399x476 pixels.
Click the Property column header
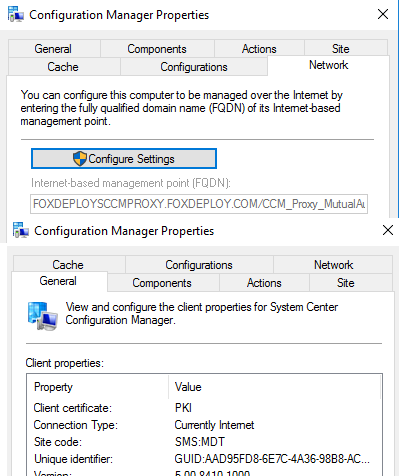[x=98, y=387]
